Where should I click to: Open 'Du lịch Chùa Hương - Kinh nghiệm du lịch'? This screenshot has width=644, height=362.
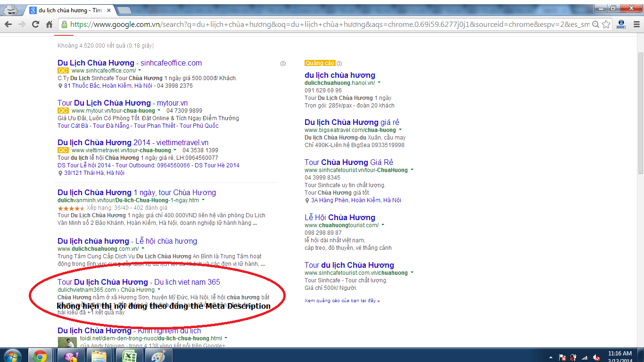click(x=129, y=330)
